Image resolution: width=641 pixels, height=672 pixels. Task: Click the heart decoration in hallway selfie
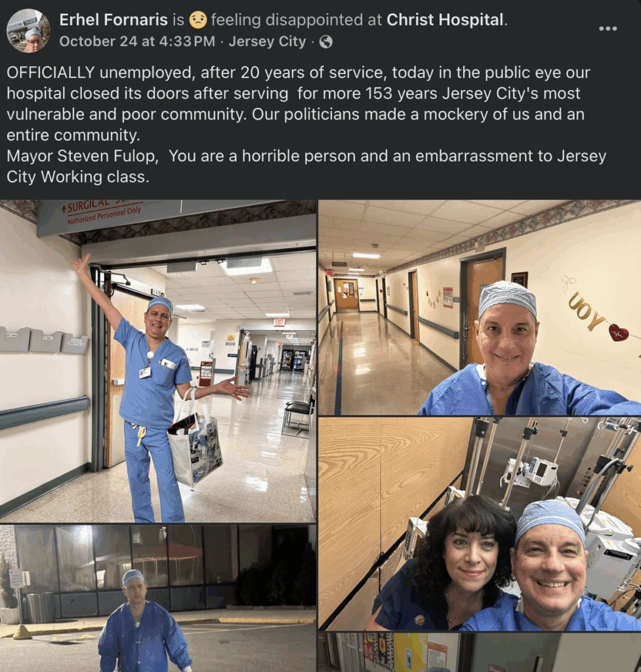click(x=618, y=333)
